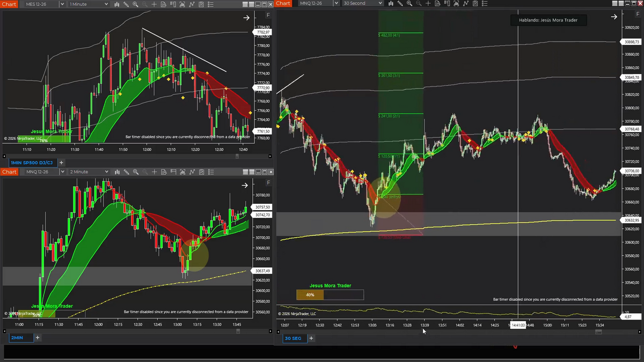Open drawing tools pencil in MES 1 Minute chart
Screen dimensions: 644x362
click(126, 4)
